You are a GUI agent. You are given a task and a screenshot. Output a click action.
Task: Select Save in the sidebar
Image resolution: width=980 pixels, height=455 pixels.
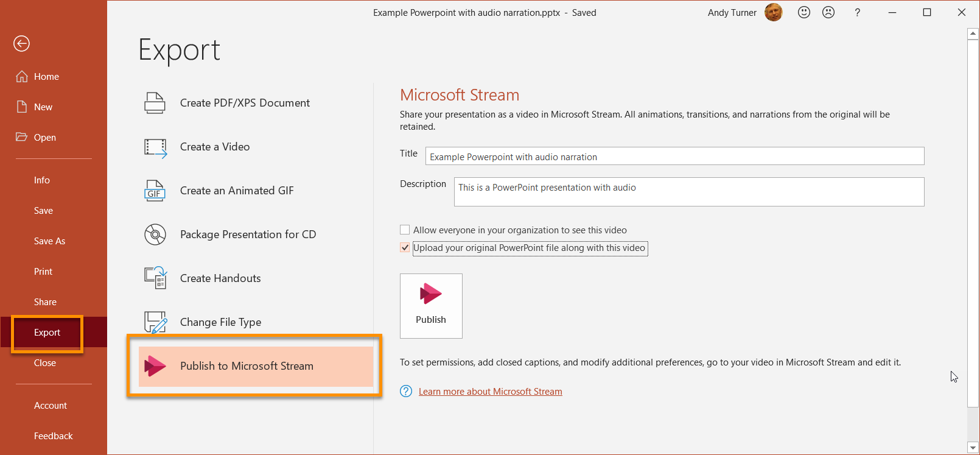(43, 210)
